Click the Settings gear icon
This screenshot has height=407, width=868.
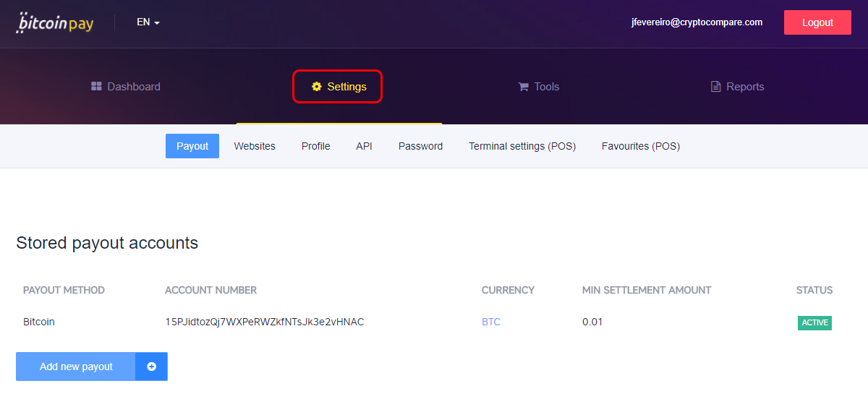(x=316, y=86)
